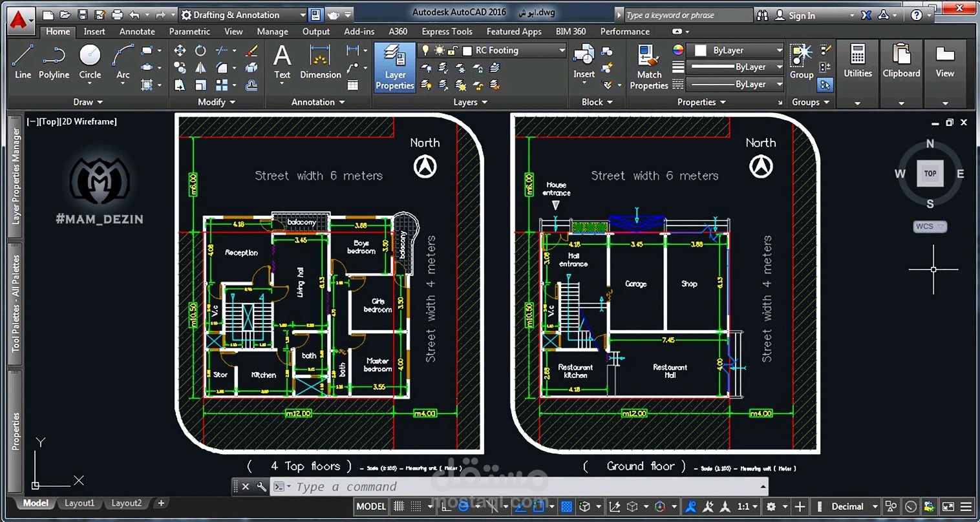Open Layer Properties manager
The height and width of the screenshot is (522, 980).
[x=395, y=67]
